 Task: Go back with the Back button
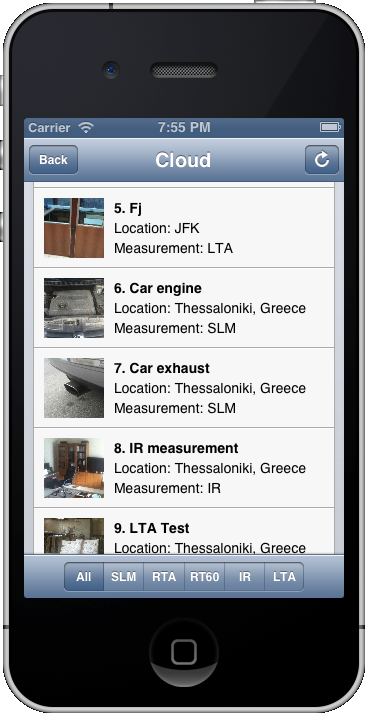[53, 160]
